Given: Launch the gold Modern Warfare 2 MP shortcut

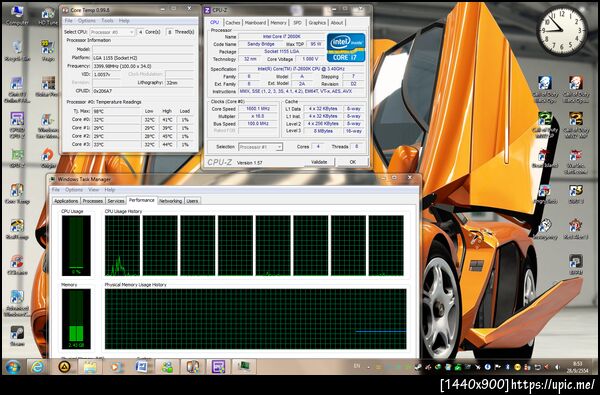Looking at the screenshot, I should pos(576,124).
